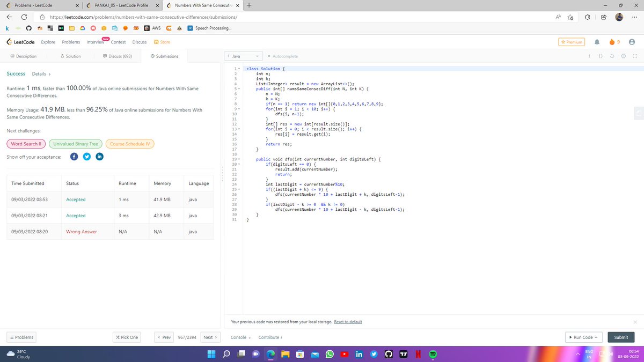Click Reset to default link
This screenshot has height=362, width=644.
pos(348,322)
